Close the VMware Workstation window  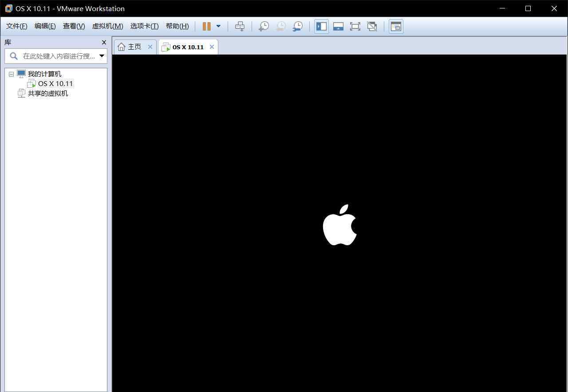point(554,8)
